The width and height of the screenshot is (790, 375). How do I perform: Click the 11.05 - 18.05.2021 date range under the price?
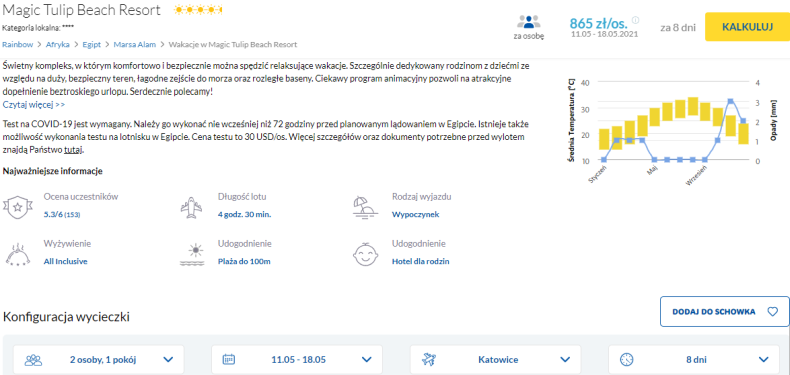(x=605, y=34)
